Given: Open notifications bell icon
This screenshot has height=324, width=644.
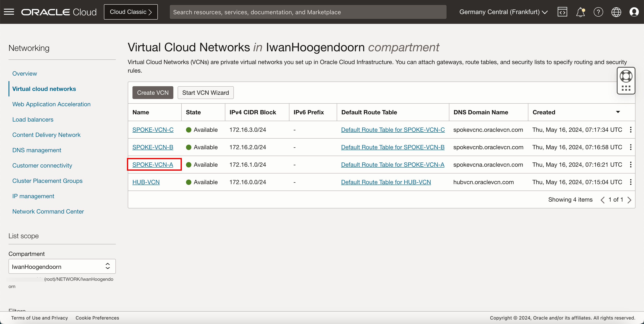Looking at the screenshot, I should tap(581, 12).
